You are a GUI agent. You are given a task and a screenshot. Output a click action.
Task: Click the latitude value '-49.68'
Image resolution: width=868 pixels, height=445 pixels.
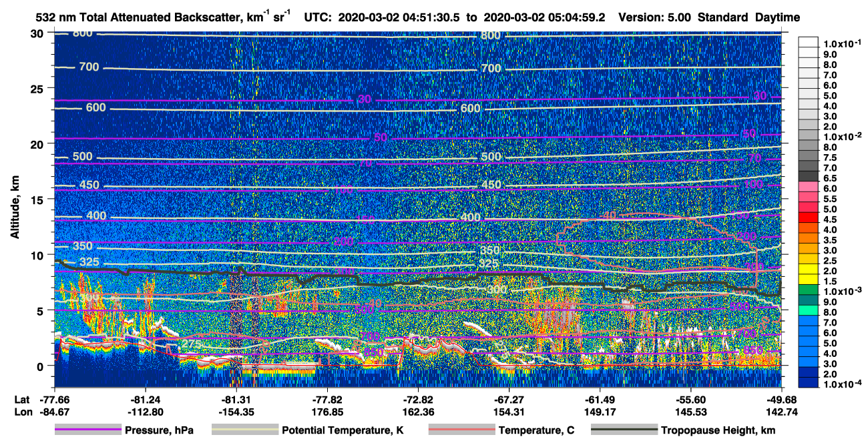pos(781,400)
